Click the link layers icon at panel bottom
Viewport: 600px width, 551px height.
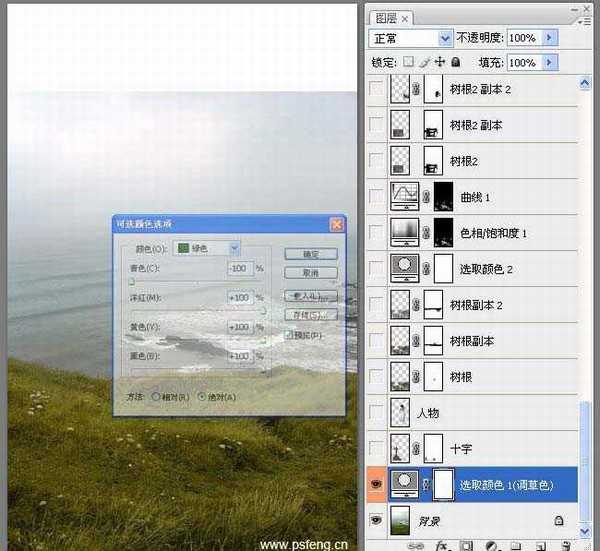pyautogui.click(x=416, y=546)
